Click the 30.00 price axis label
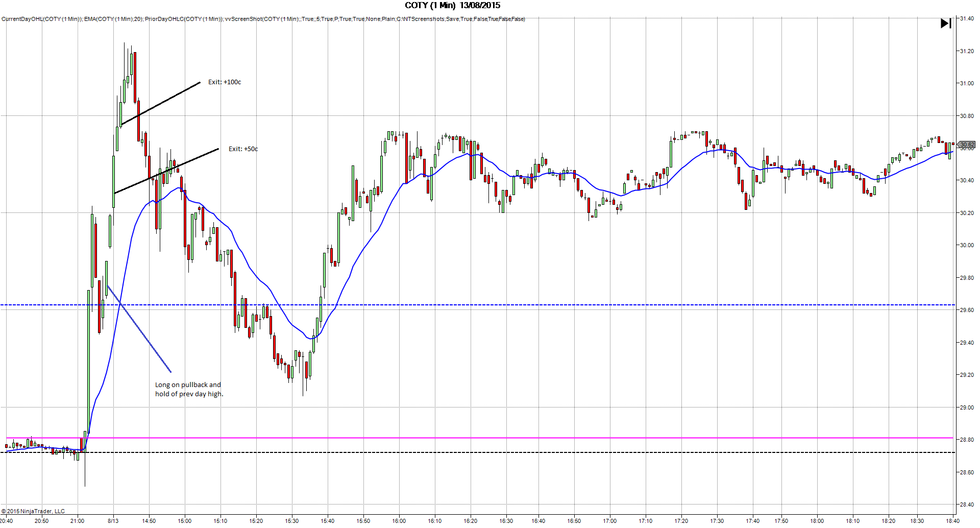 967,245
